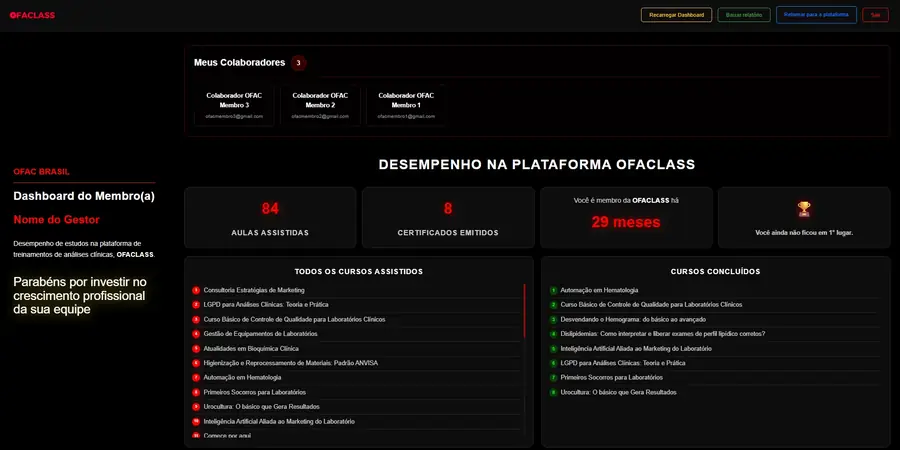The height and width of the screenshot is (450, 900).
Task: Click the 29 meses membership card
Action: 626,218
